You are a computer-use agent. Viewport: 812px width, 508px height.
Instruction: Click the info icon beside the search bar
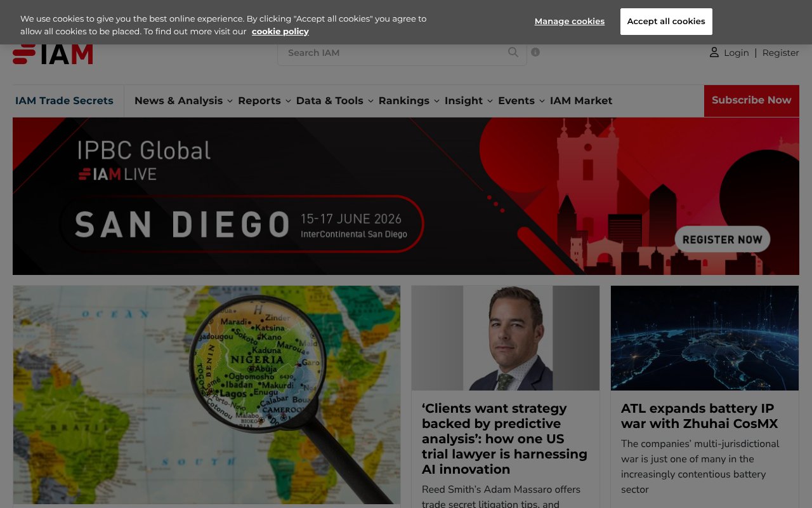535,52
